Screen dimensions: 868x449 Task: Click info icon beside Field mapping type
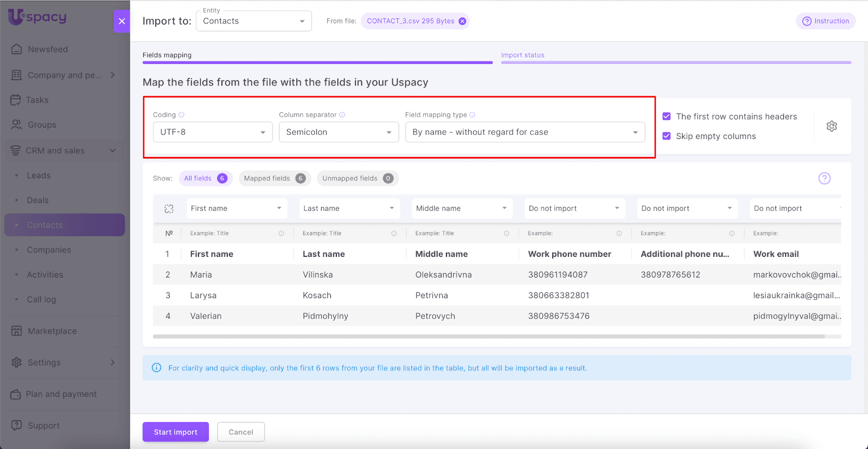point(473,115)
